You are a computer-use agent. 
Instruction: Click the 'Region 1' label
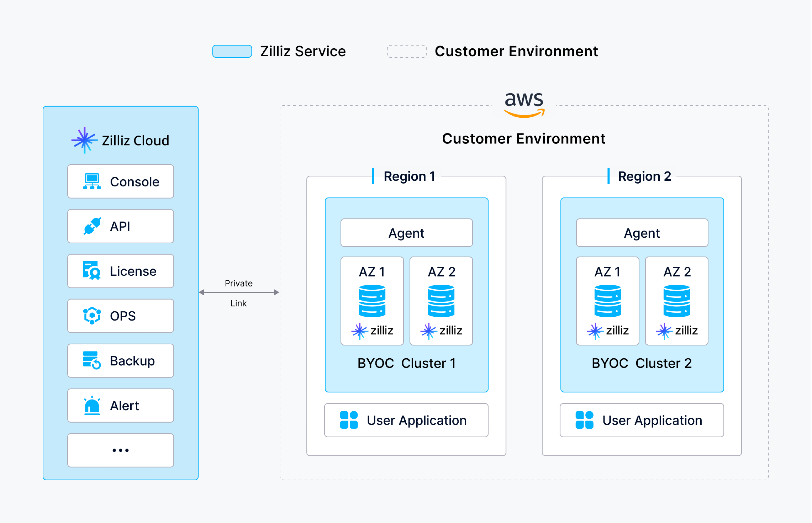410,176
